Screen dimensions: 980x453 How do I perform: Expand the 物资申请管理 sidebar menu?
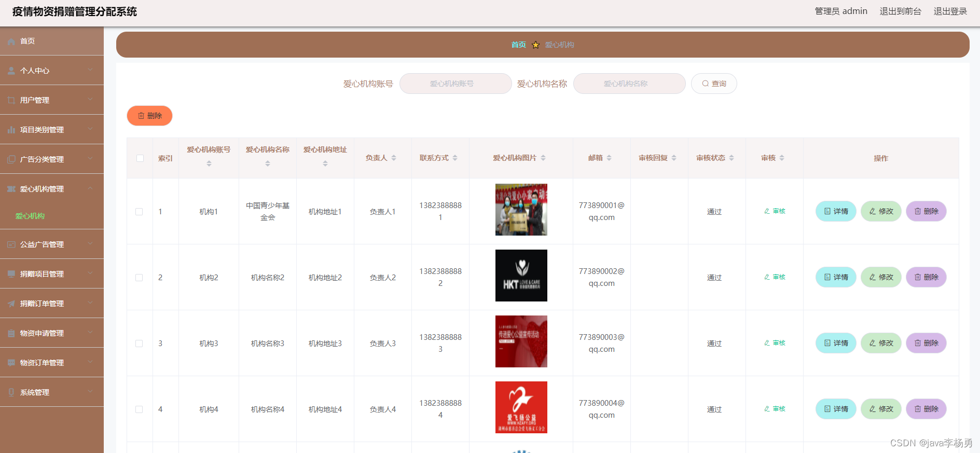tap(52, 333)
